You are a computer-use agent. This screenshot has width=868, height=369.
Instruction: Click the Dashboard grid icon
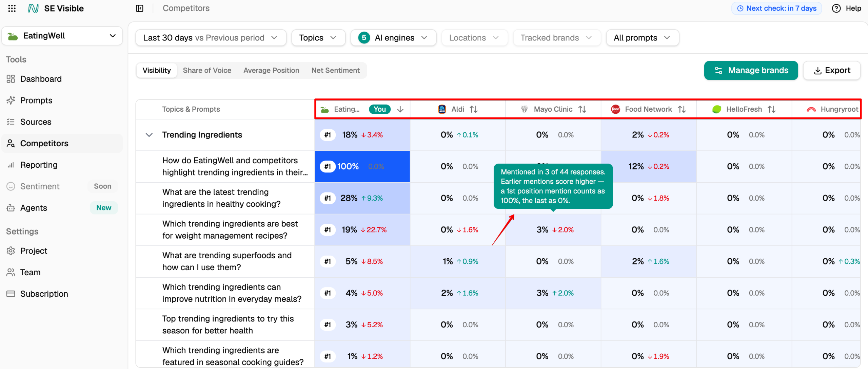pos(11,79)
